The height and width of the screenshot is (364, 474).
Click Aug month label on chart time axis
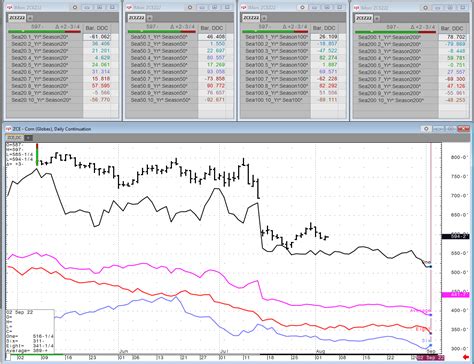click(320, 352)
